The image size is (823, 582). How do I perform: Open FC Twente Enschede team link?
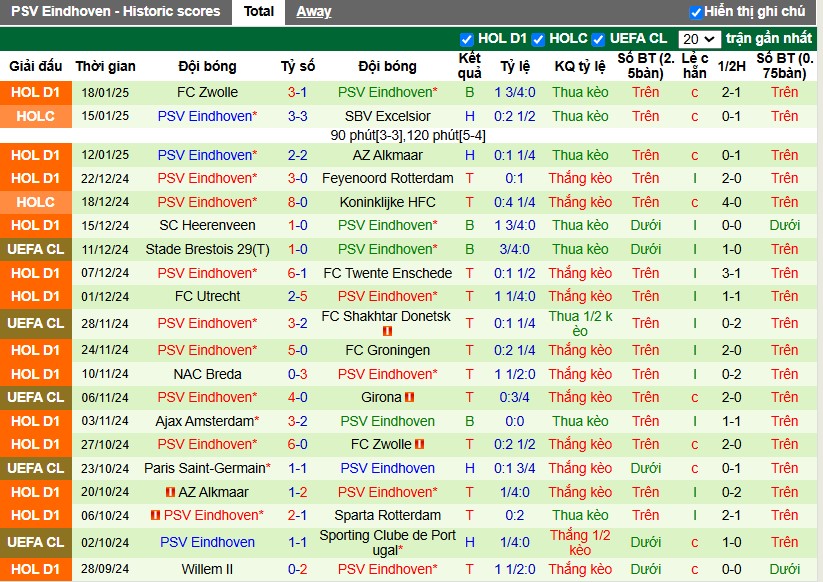pos(387,273)
